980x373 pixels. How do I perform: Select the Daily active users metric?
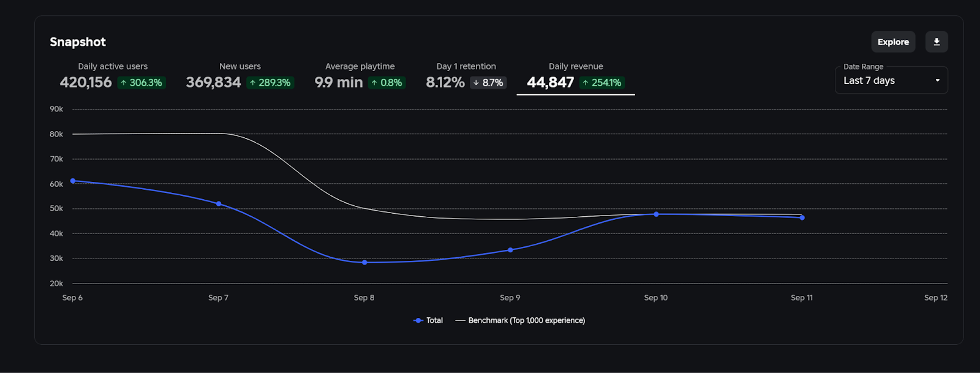tap(113, 75)
